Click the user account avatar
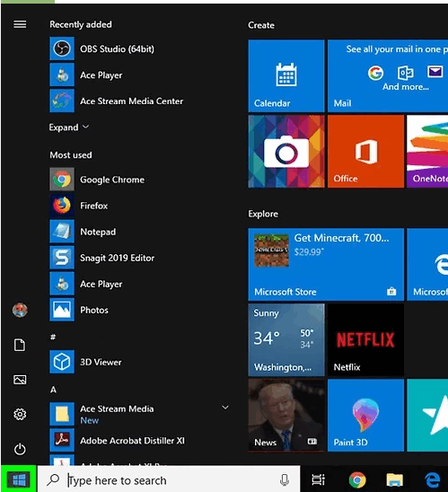 point(20,310)
